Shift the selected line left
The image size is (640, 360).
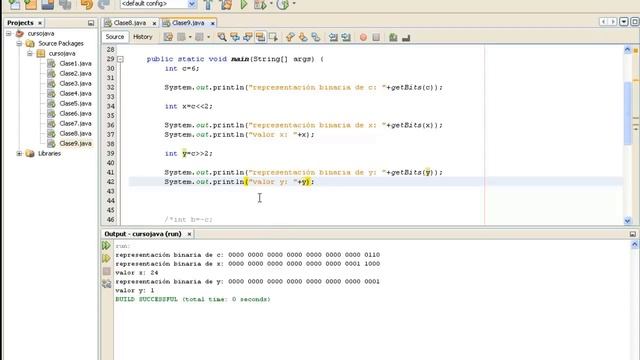[x=333, y=37]
